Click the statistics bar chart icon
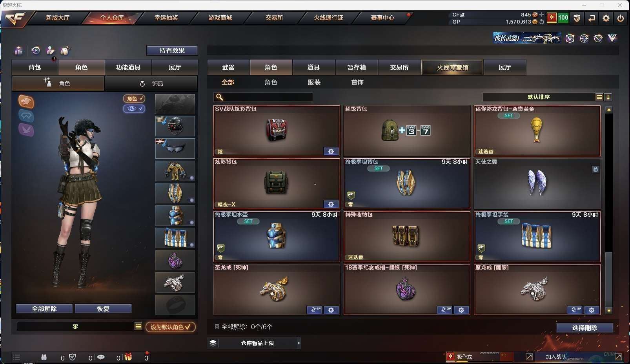 coord(19,51)
